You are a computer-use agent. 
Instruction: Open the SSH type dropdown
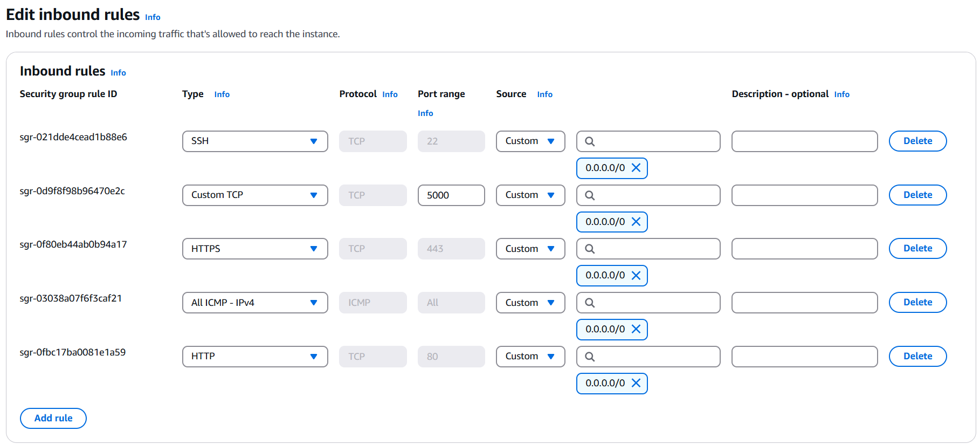click(x=255, y=141)
